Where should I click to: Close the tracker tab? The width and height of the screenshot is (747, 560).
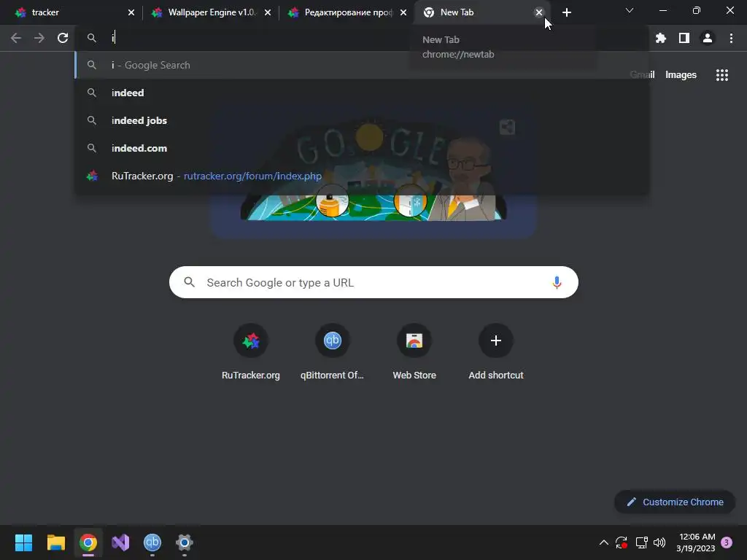point(131,13)
